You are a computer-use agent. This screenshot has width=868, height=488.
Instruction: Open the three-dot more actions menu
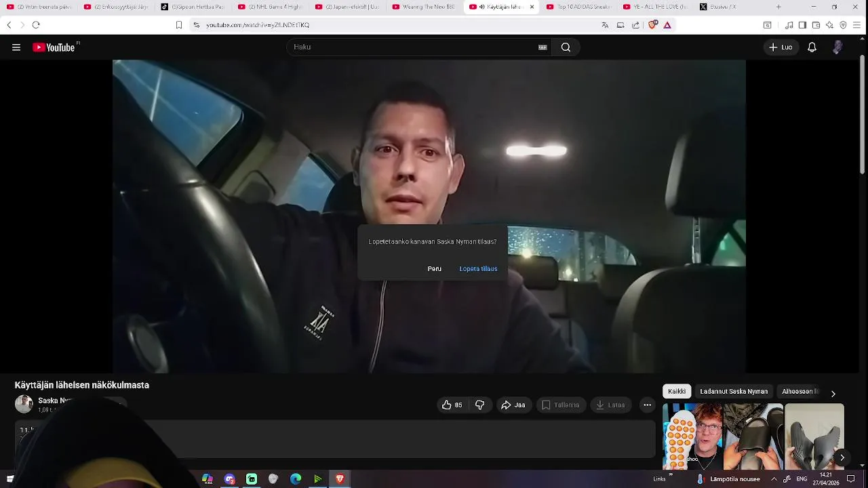647,405
